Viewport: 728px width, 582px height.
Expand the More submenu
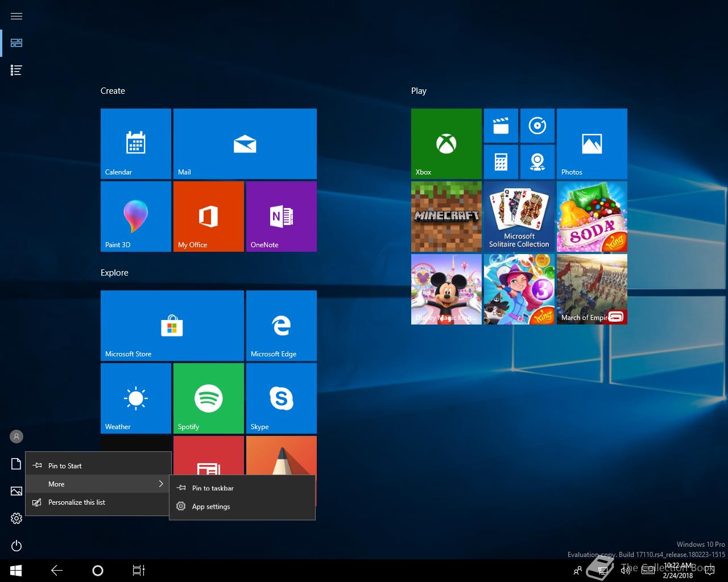[x=98, y=484]
